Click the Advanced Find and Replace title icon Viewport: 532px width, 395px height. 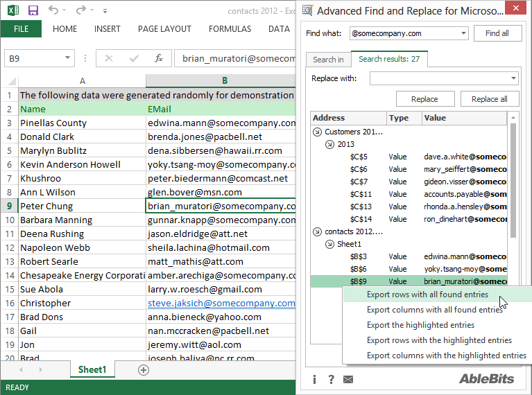pyautogui.click(x=307, y=10)
